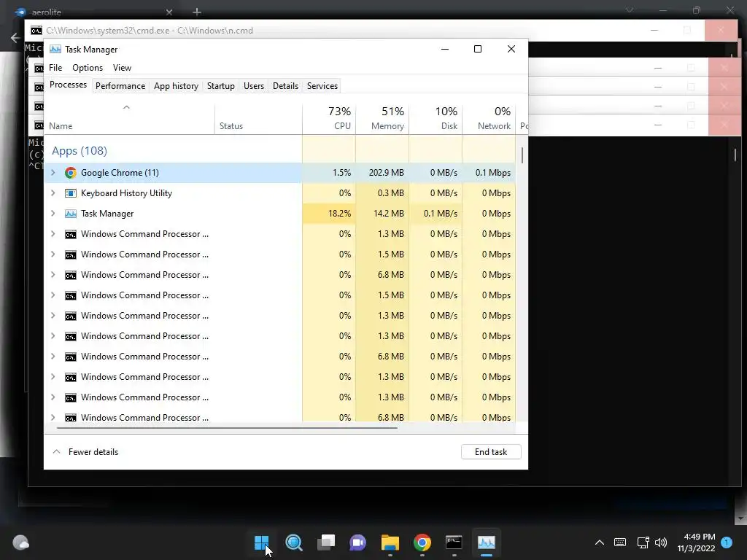
Task: Click the 0.1 Mbps network value
Action: click(x=493, y=173)
